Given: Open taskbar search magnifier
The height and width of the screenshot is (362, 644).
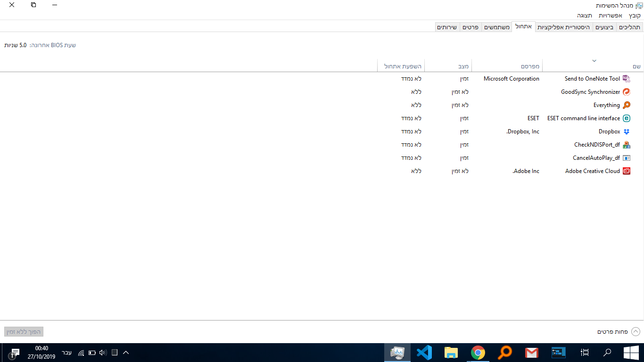Looking at the screenshot, I should pyautogui.click(x=607, y=353).
